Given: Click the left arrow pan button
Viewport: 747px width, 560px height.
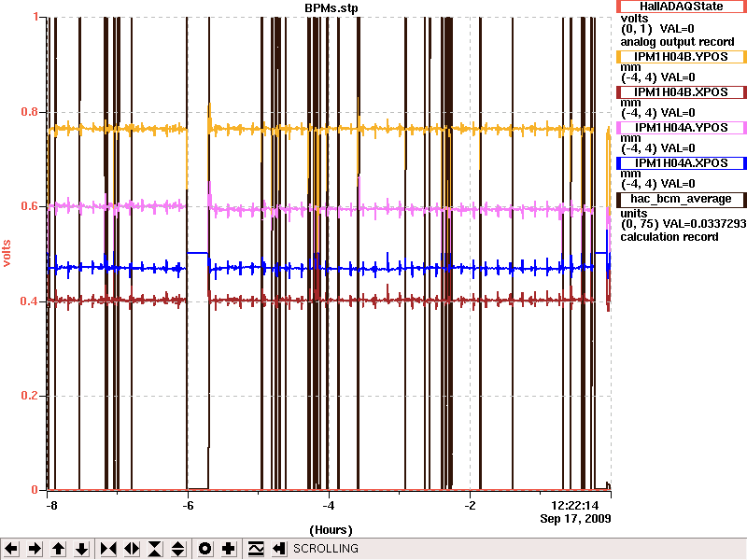Looking at the screenshot, I should click(x=11, y=549).
